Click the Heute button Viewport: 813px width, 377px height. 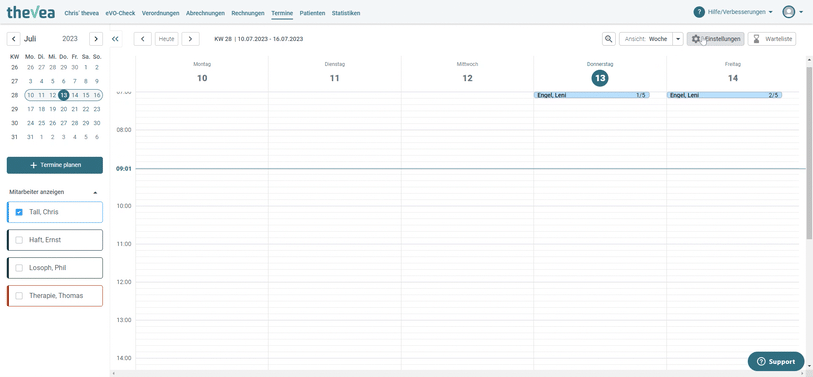coord(166,39)
